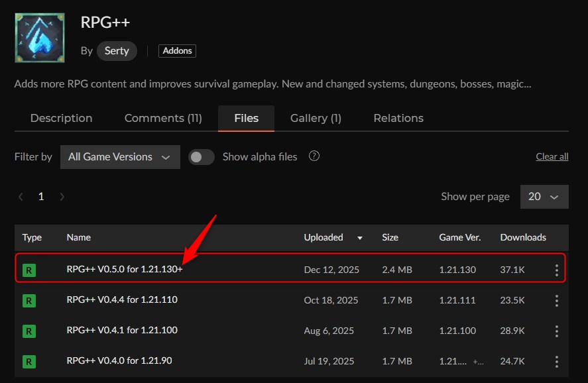This screenshot has height=383, width=588.
Task: Open the three-dot menu for RPG++ V0.4.4
Action: [556, 301]
